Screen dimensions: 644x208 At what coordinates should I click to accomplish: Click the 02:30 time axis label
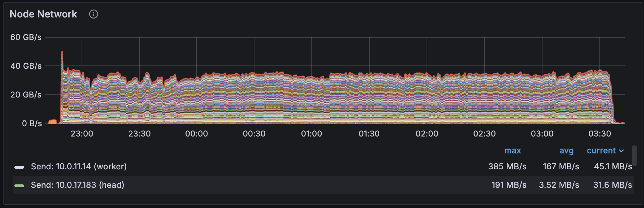pos(485,134)
